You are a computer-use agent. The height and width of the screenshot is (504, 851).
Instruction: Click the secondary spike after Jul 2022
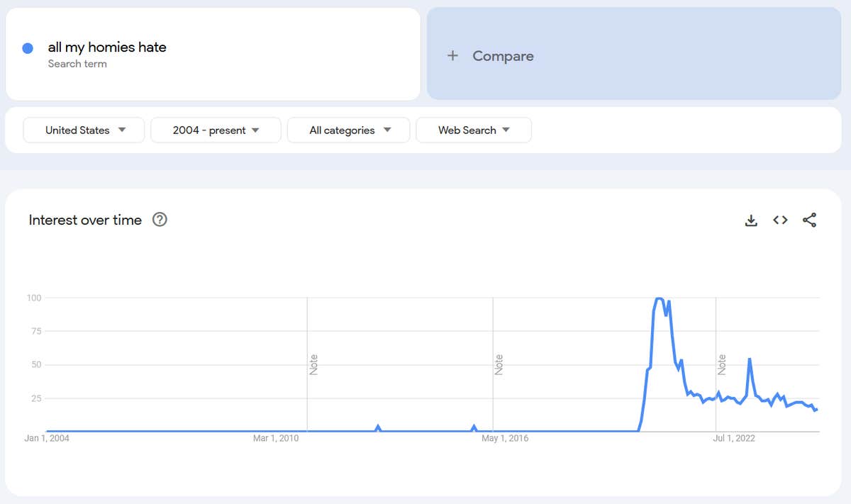pos(750,359)
